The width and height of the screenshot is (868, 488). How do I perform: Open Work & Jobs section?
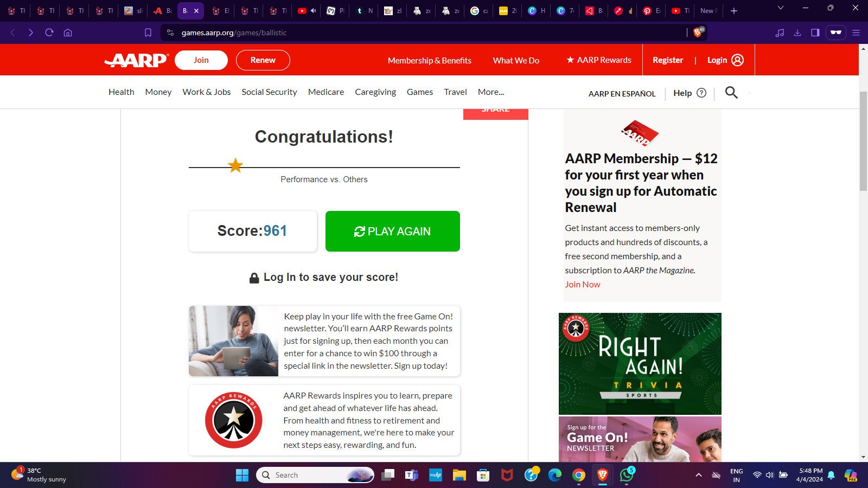point(207,92)
